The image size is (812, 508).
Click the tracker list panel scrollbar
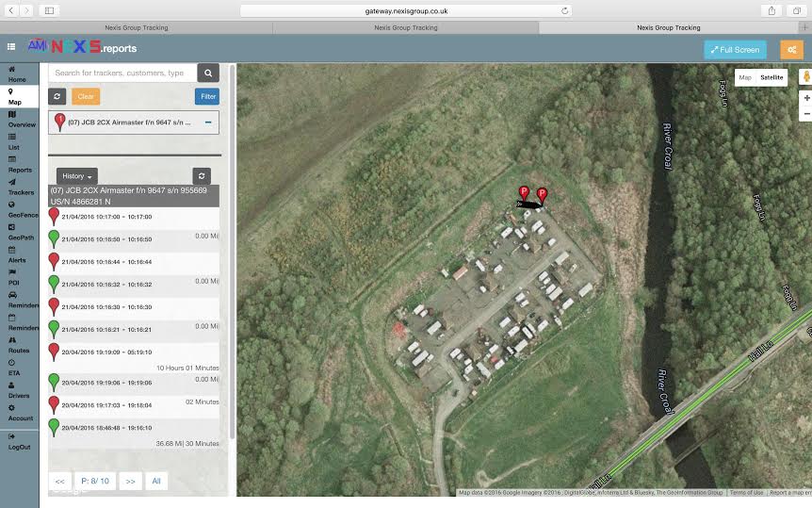pos(232,252)
